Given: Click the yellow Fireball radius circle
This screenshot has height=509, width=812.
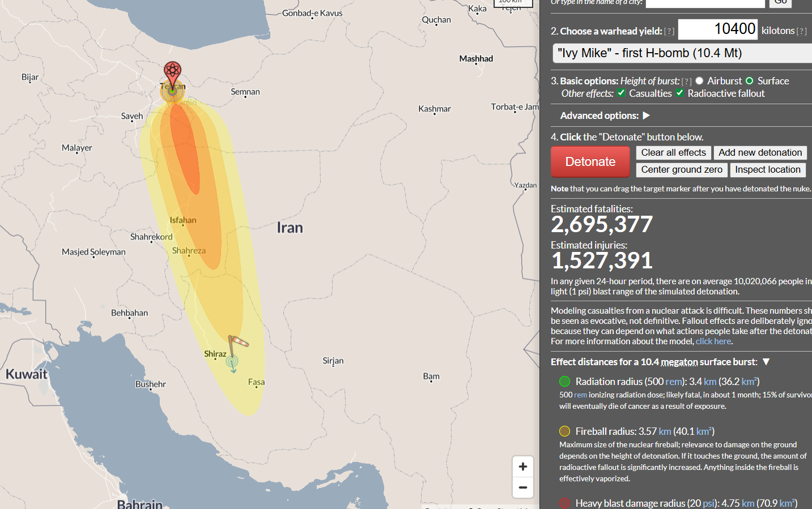Looking at the screenshot, I should coord(564,431).
